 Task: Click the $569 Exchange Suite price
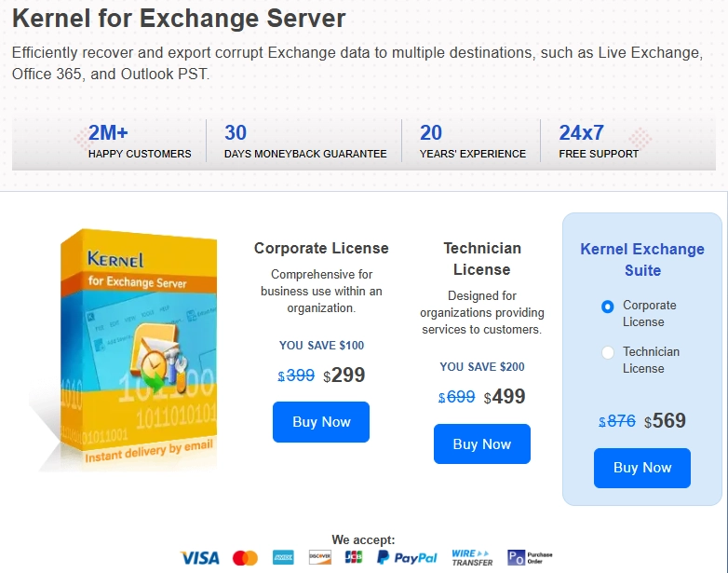pos(665,421)
